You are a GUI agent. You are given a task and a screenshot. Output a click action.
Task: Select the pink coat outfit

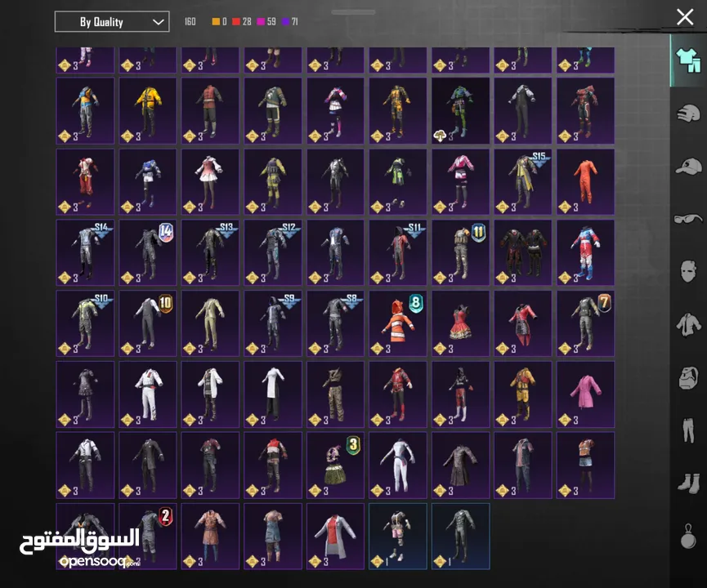pos(585,394)
